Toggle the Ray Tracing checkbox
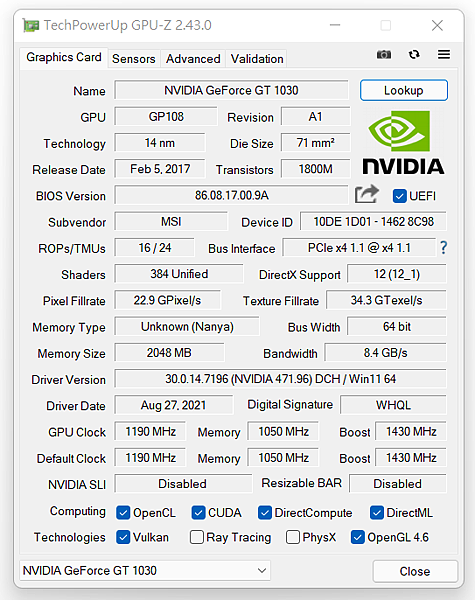This screenshot has height=600, width=475. click(197, 537)
